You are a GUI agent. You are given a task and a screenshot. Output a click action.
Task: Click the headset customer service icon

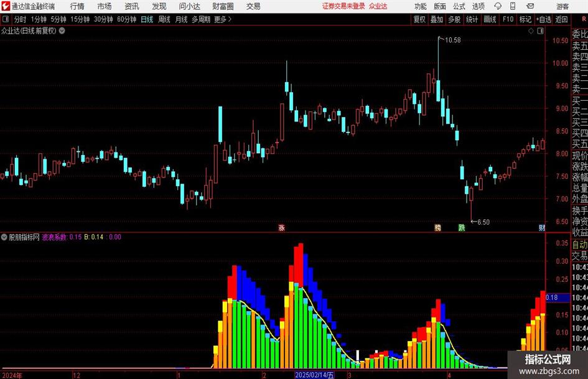(498, 6)
